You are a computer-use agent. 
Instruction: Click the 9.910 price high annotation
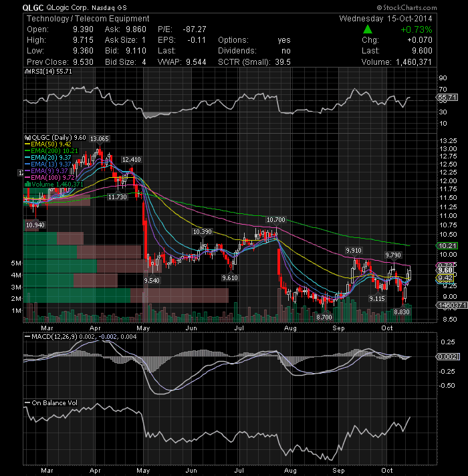pyautogui.click(x=354, y=251)
